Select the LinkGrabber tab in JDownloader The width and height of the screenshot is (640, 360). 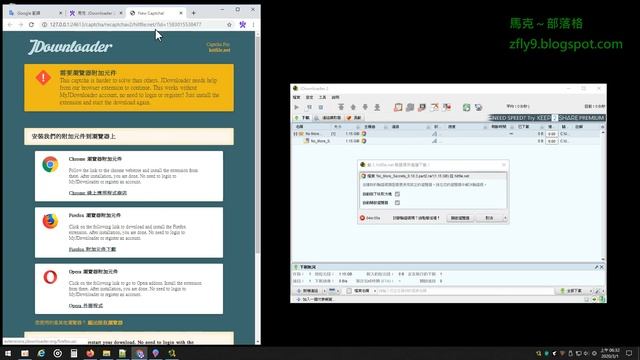coord(328,118)
